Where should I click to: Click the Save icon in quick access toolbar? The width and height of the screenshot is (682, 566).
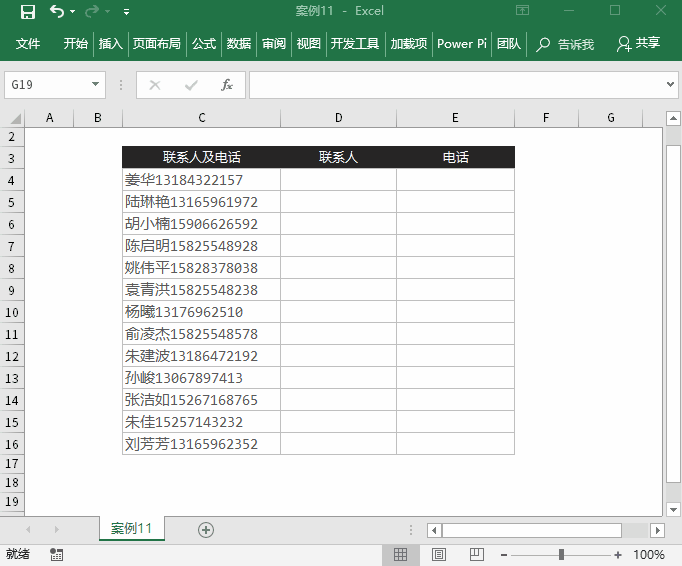[28, 11]
